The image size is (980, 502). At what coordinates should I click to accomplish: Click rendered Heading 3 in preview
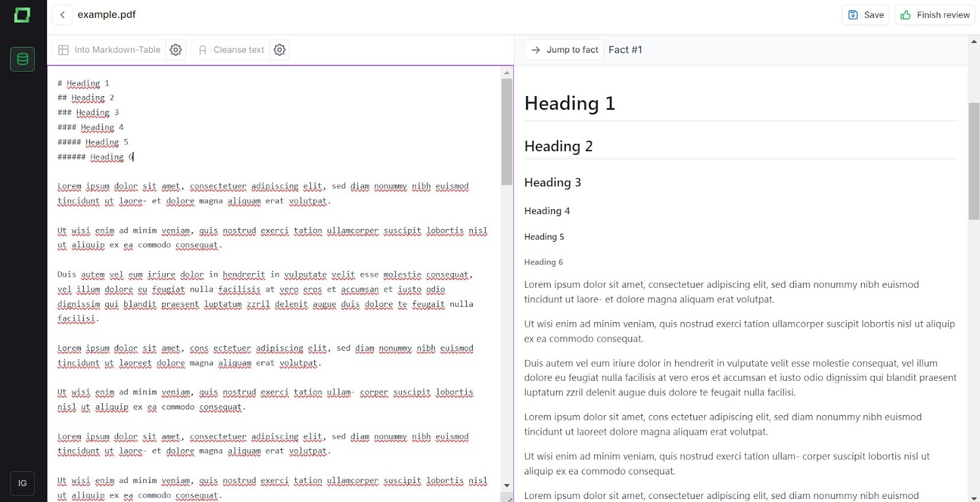point(552,182)
